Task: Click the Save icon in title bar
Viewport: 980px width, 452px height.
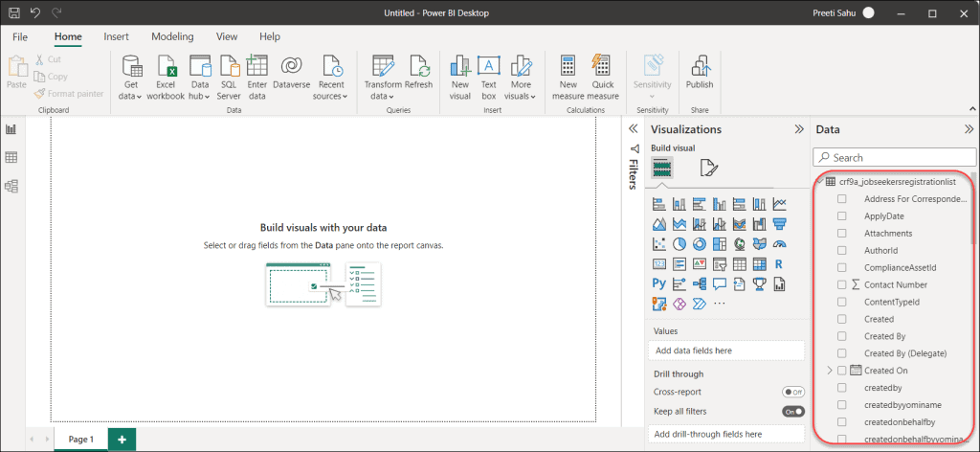Action: point(13,12)
